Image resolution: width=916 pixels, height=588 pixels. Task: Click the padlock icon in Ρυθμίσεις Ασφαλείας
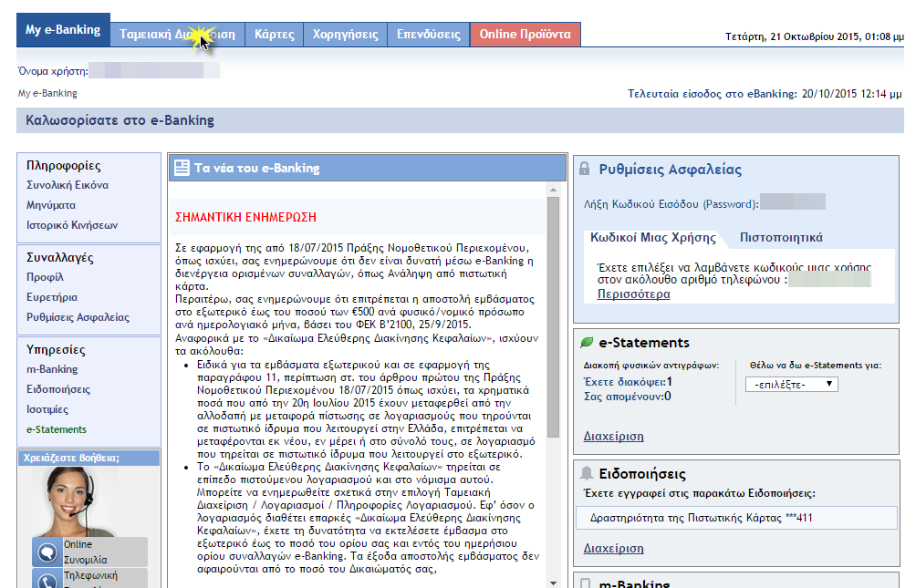point(584,169)
